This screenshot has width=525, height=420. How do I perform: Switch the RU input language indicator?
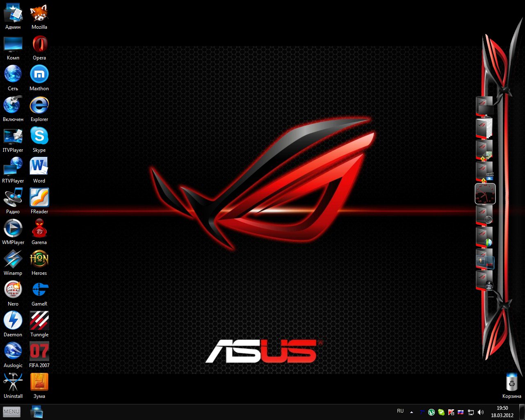point(400,411)
